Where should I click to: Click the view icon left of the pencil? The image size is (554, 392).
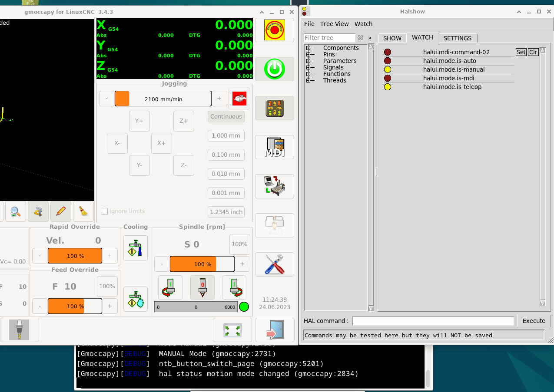point(38,211)
